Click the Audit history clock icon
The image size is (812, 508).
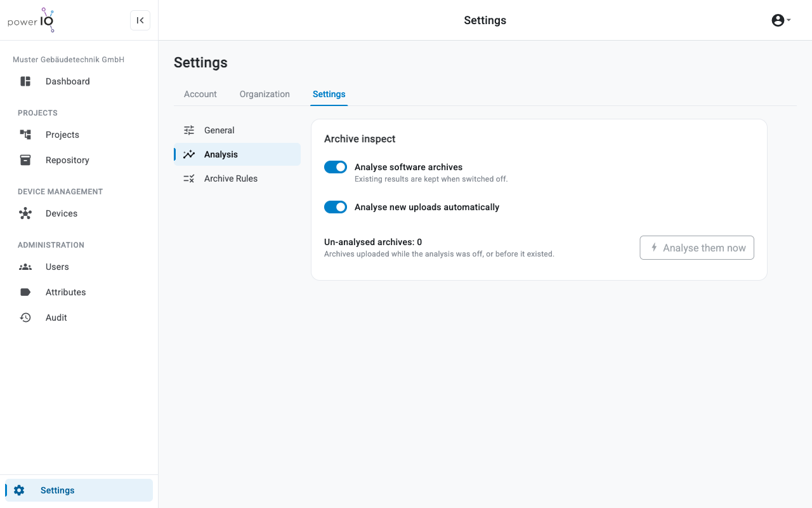(x=25, y=317)
